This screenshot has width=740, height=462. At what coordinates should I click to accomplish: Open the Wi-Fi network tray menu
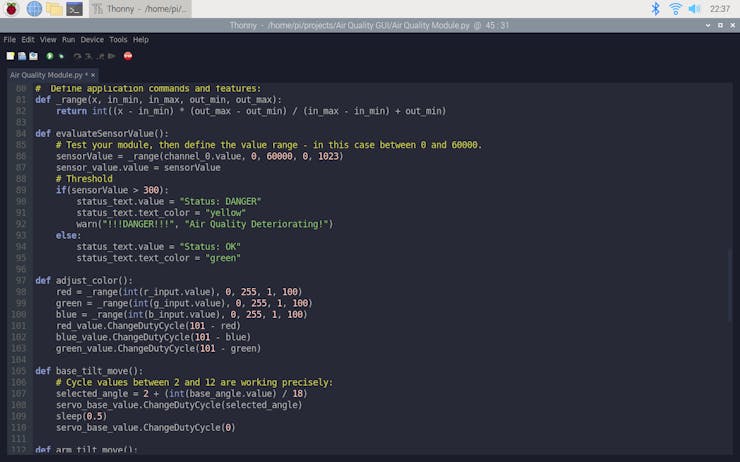point(675,8)
